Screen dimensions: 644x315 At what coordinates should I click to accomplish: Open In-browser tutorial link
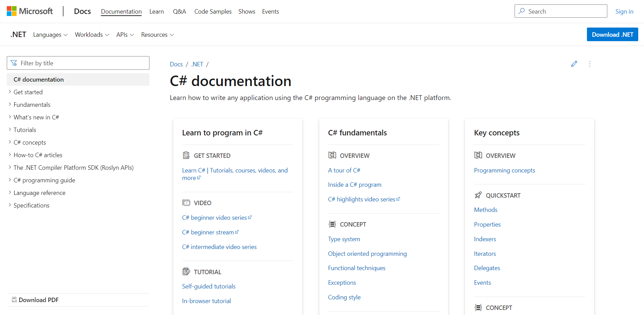(x=207, y=301)
